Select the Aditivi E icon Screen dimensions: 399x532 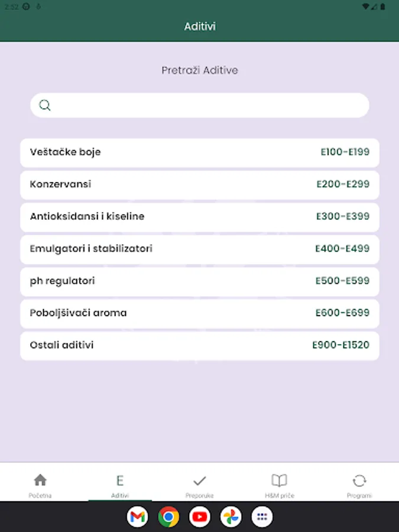tap(120, 480)
